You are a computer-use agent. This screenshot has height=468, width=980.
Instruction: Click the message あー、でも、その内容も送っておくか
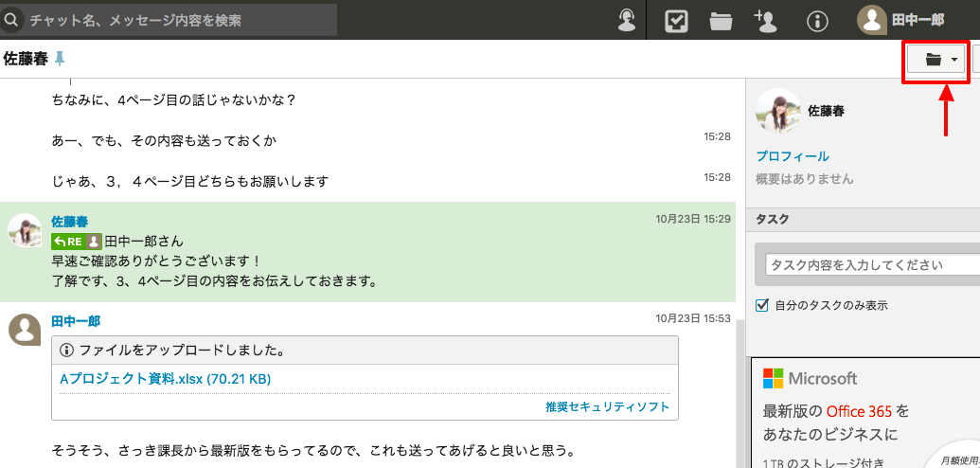point(164,141)
